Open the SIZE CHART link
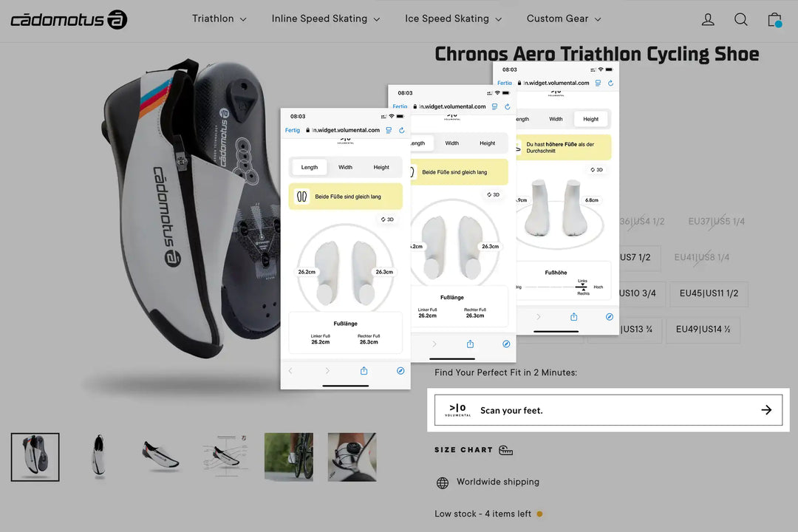 pyautogui.click(x=463, y=450)
